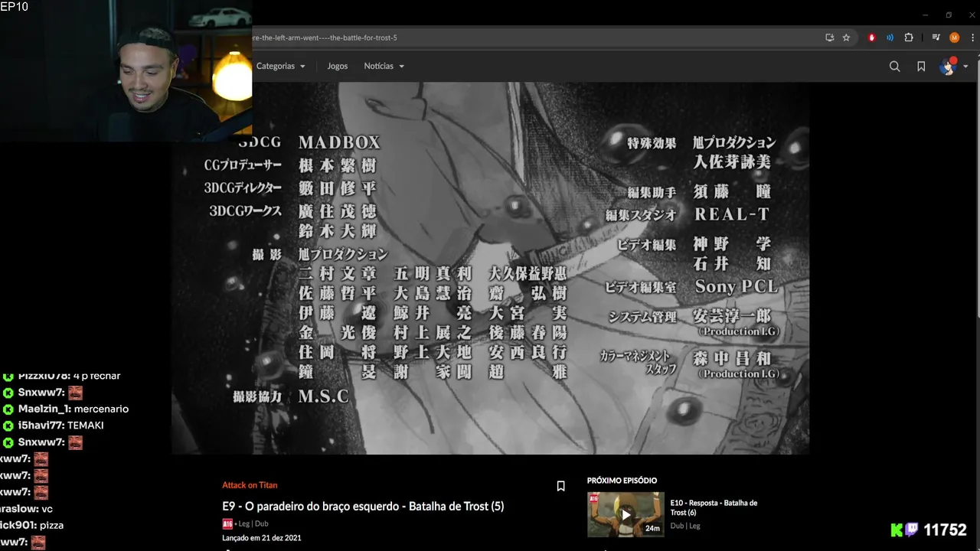Add episode E9 to watchlist bookmark

[560, 486]
